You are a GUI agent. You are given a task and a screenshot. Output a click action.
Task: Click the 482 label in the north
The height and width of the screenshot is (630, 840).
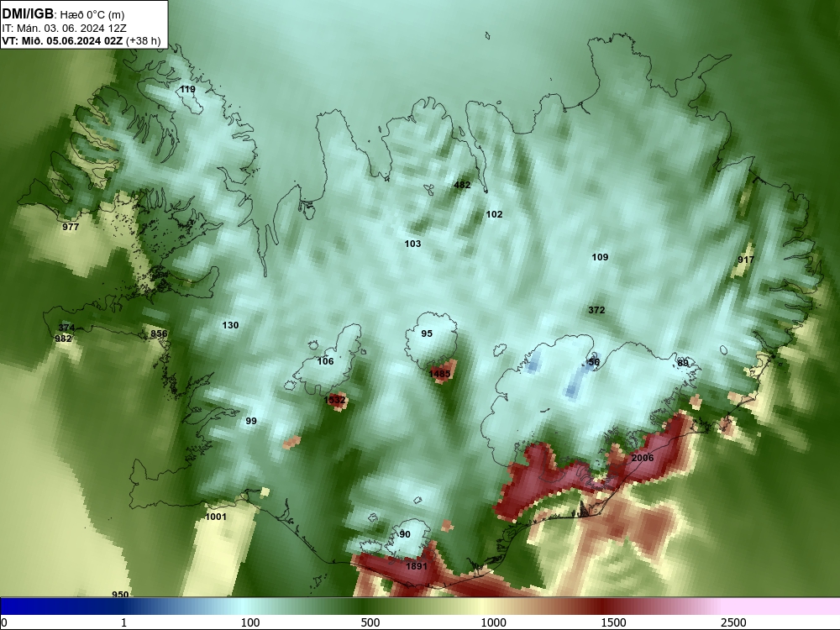(x=462, y=186)
